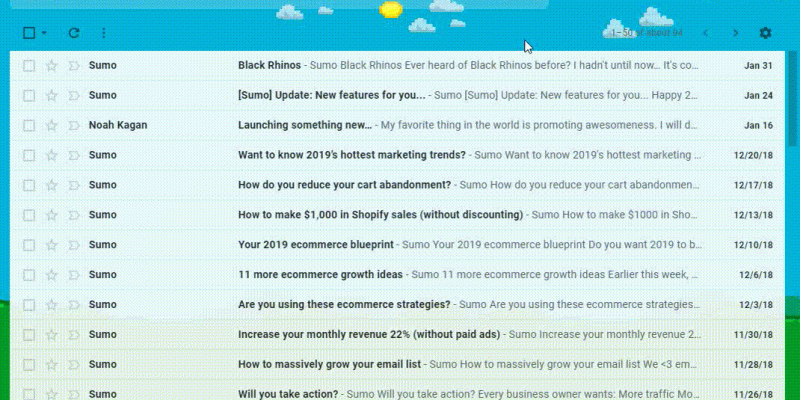This screenshot has width=800, height=400.
Task: Go to newer emails with the left arrow
Action: point(706,33)
